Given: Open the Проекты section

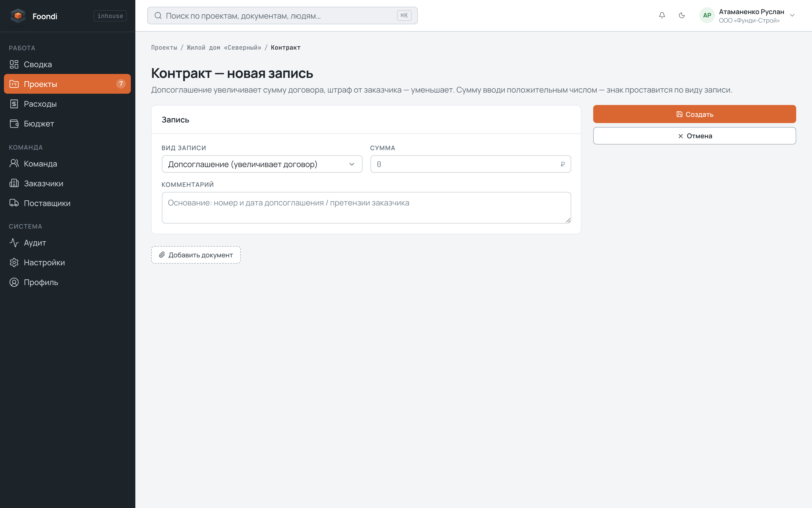Looking at the screenshot, I should point(67,84).
